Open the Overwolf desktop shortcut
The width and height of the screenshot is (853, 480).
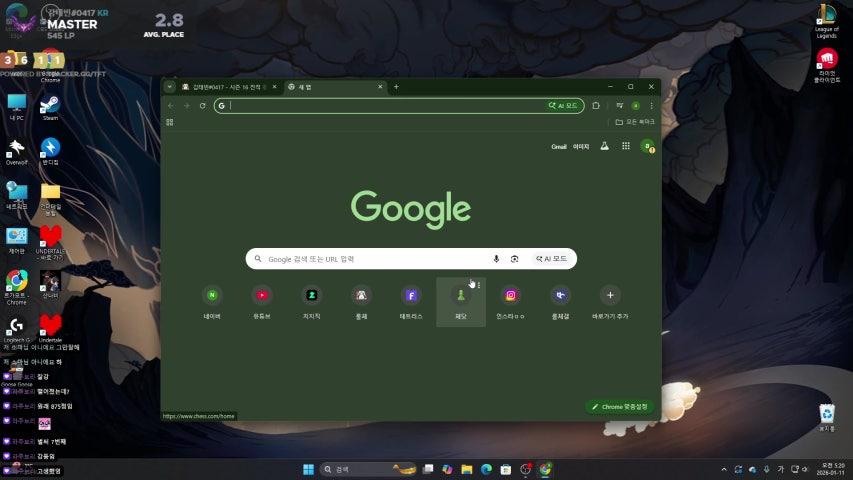(x=16, y=152)
